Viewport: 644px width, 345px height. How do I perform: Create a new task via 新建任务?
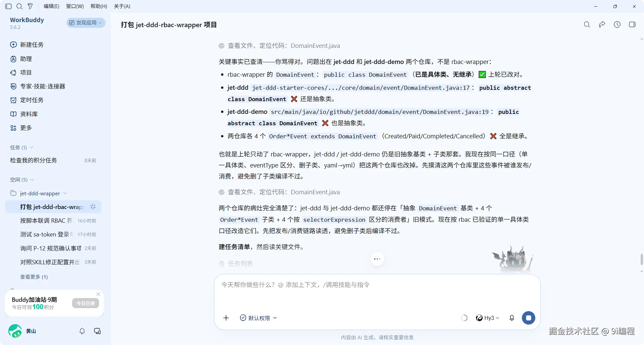[x=27, y=45]
